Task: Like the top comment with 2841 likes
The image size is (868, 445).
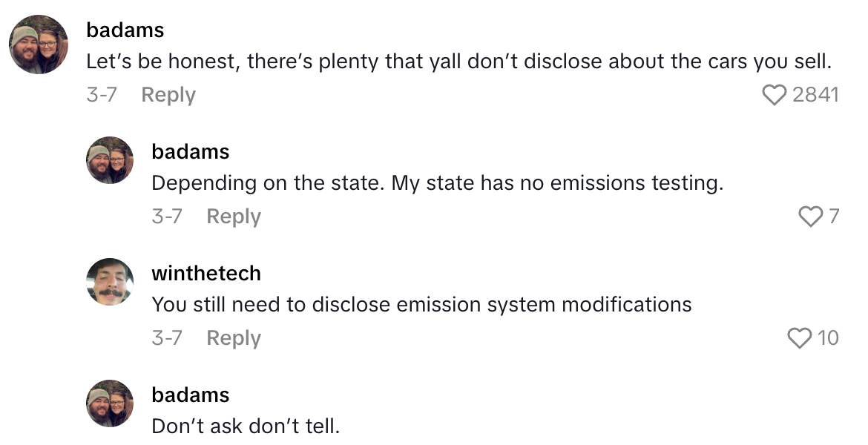Action: pos(775,95)
